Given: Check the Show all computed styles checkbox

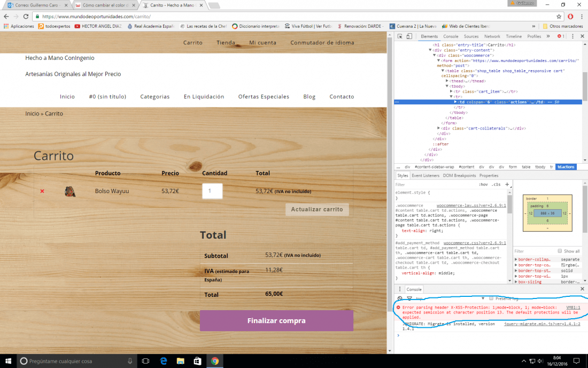Looking at the screenshot, I should (560, 251).
